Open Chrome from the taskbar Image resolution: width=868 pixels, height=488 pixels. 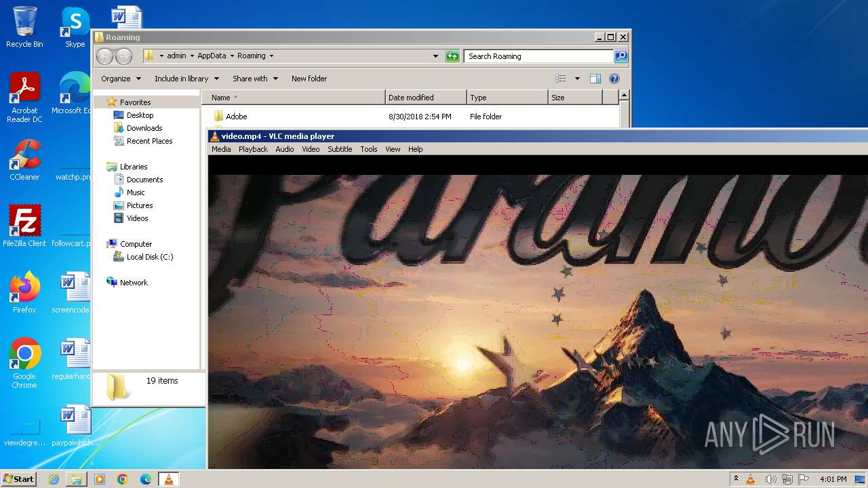123,479
